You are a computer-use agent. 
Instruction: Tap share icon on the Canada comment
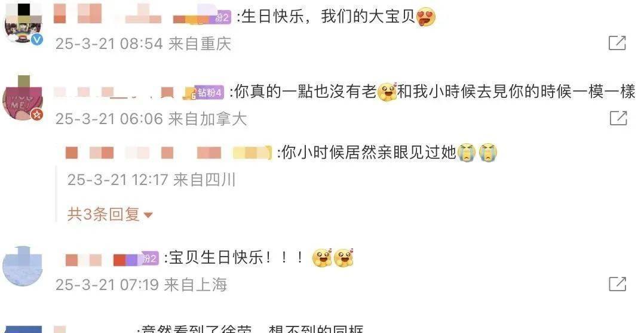618,118
